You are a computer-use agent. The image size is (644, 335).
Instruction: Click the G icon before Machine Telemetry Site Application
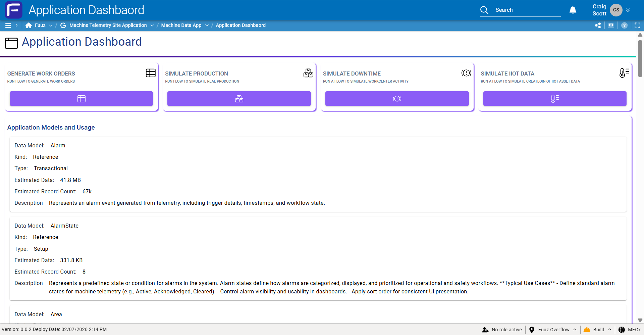coord(63,25)
